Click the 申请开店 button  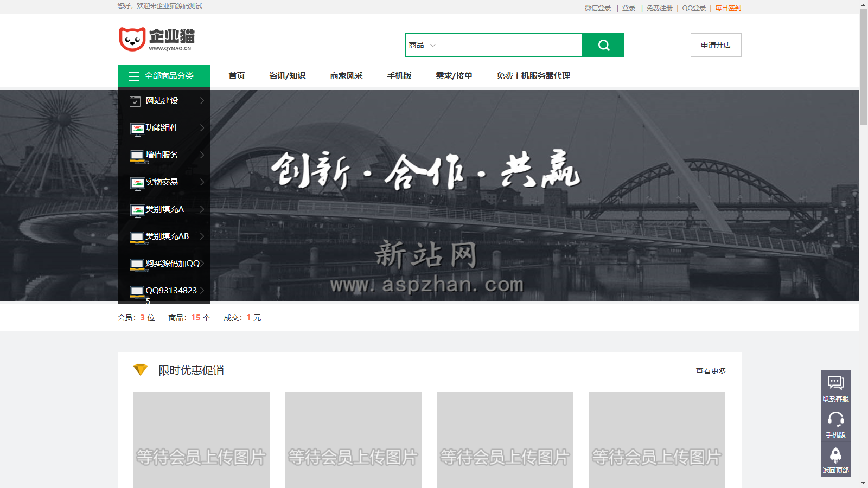pyautogui.click(x=716, y=45)
